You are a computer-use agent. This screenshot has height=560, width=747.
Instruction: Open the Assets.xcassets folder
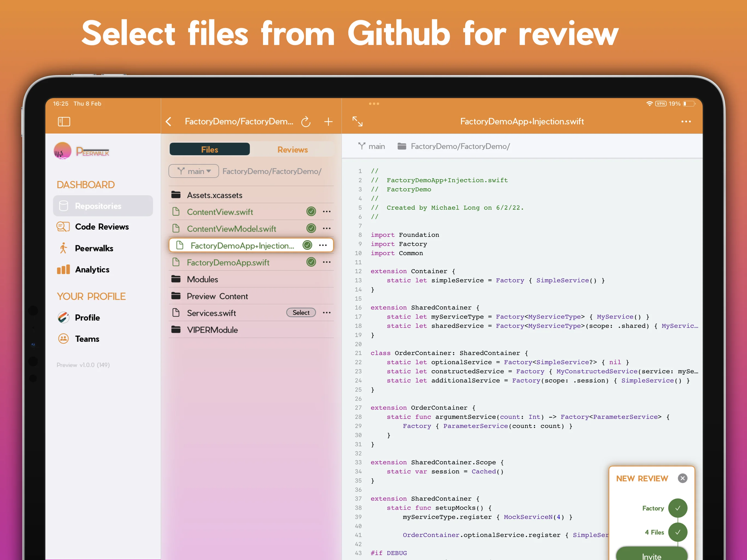point(251,195)
